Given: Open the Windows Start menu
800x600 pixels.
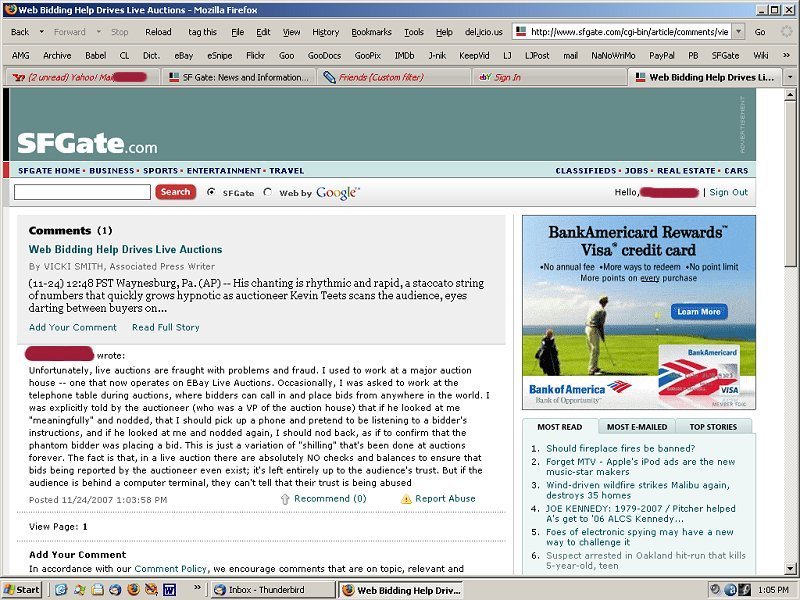Looking at the screenshot, I should 21,590.
